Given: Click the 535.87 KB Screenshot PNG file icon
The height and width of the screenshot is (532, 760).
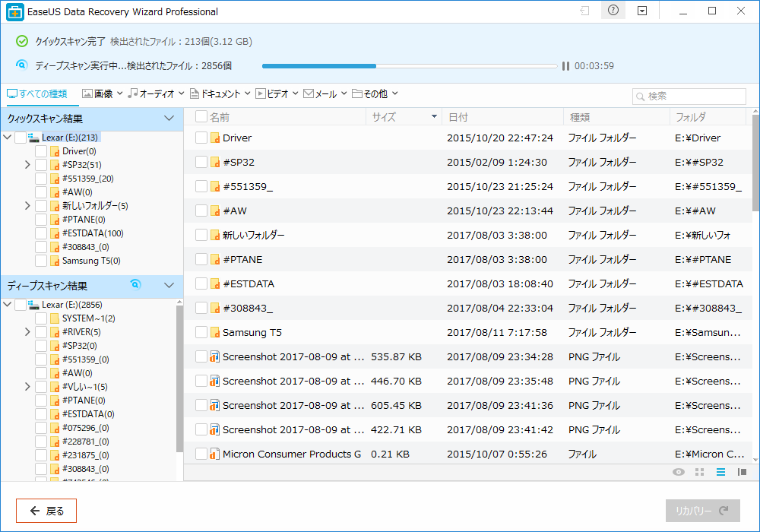Looking at the screenshot, I should (x=215, y=357).
